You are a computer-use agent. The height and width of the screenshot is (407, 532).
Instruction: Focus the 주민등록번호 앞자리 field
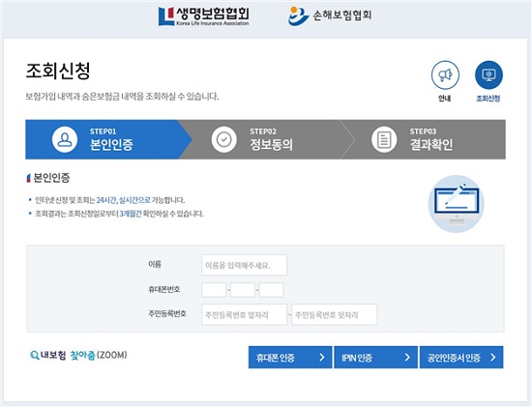[245, 315]
